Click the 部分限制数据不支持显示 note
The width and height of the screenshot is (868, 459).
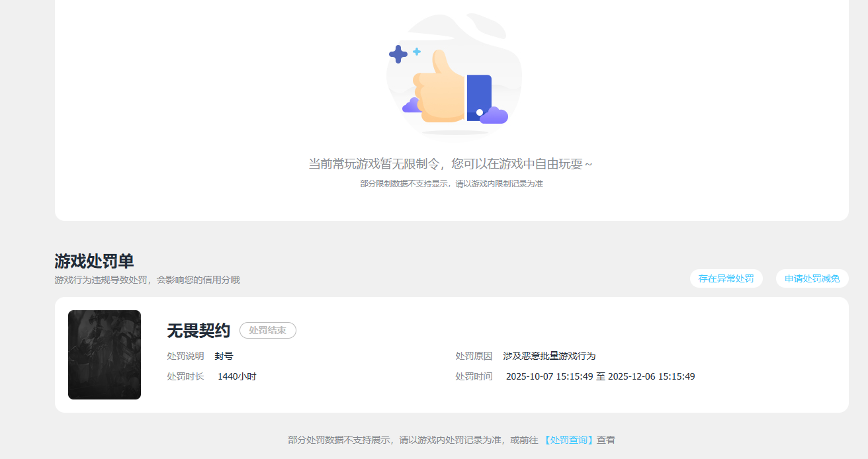pos(451,184)
